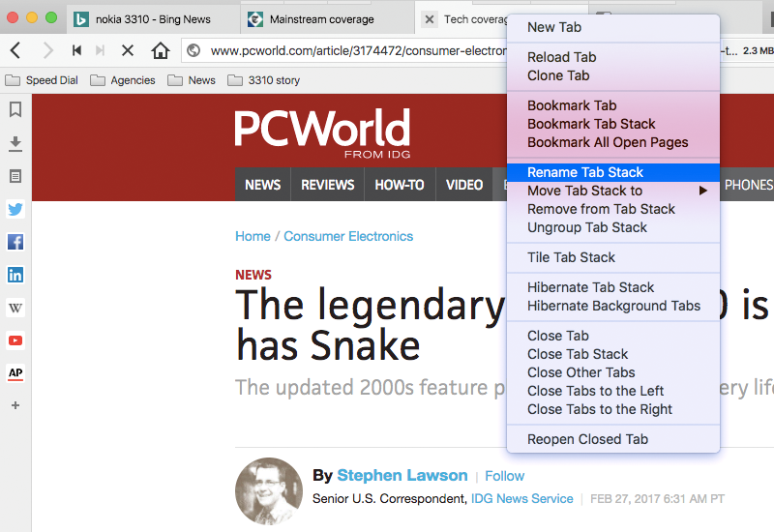The height and width of the screenshot is (532, 774).
Task: Click Stephen Lawson's author photo
Action: (x=269, y=491)
